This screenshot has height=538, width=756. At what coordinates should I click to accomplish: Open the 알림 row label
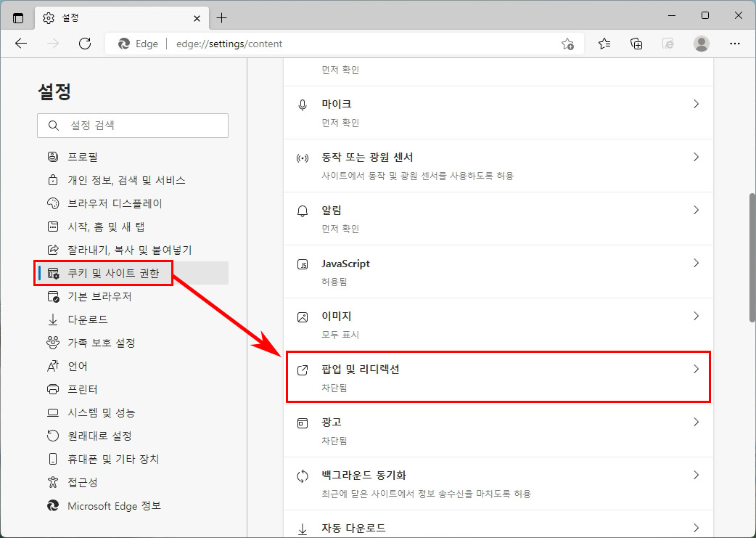(332, 211)
